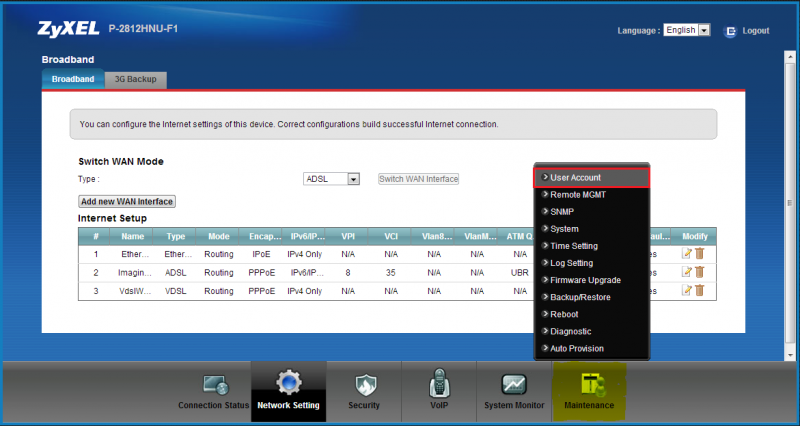Click the 'VDSL' type cell
Screen dimensions: 800x426
pyautogui.click(x=176, y=291)
